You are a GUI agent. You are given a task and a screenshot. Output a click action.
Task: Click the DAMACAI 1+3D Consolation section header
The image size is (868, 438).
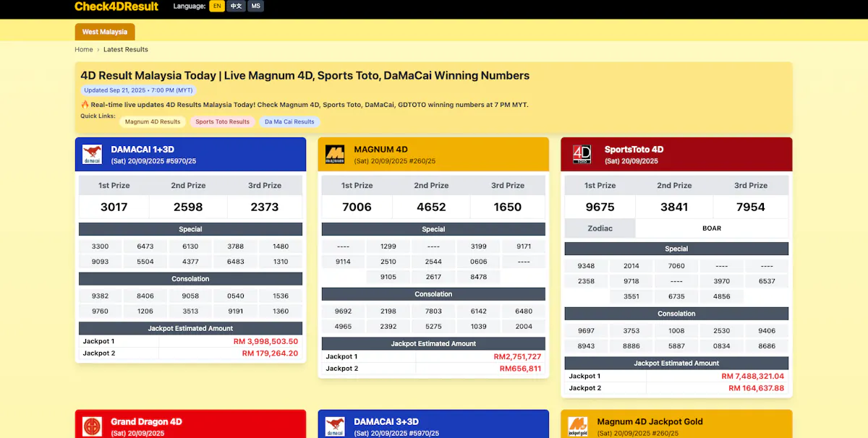point(190,278)
